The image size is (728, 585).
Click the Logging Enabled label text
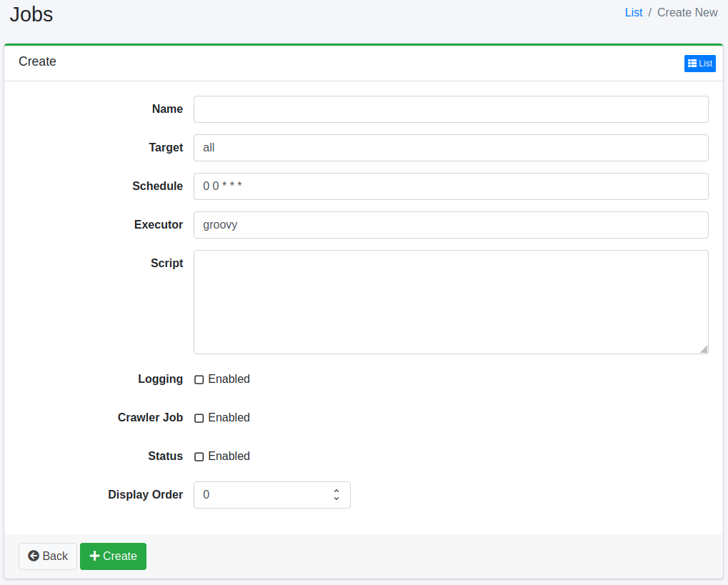click(x=229, y=379)
